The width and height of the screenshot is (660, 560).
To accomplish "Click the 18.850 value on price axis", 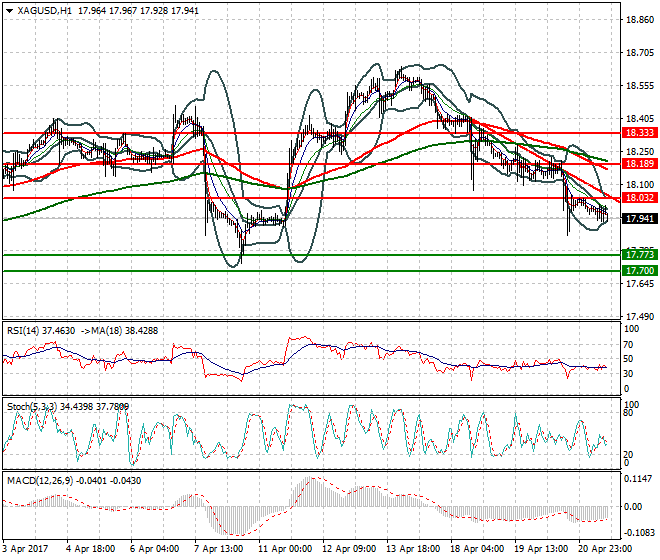I will [x=639, y=20].
